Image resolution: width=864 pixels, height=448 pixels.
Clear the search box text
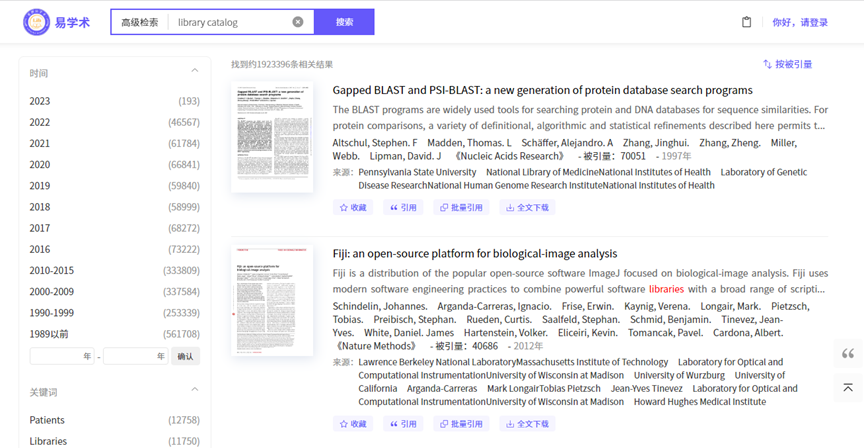298,22
